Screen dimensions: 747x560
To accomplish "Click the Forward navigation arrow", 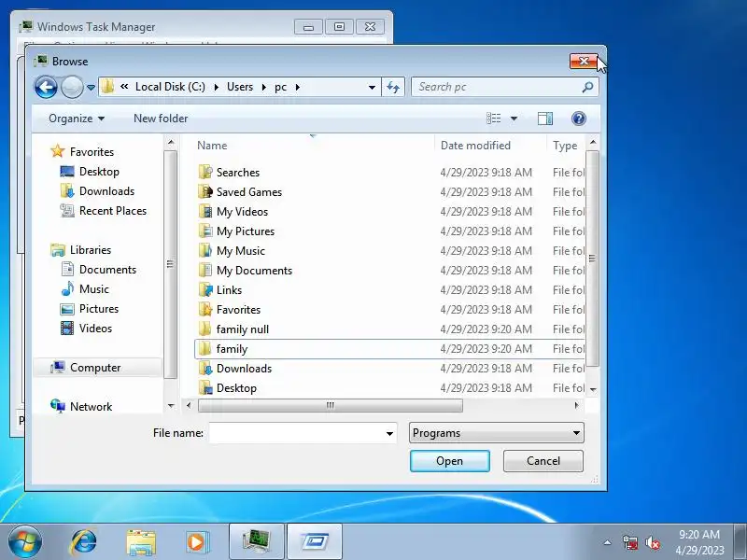I will [x=72, y=87].
